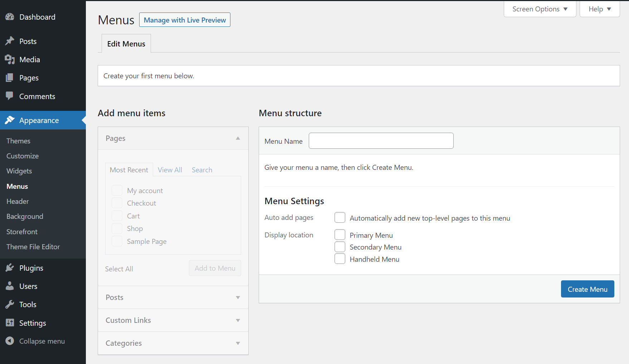
Task: Open Plugins via its plug icon
Action: [x=10, y=268]
